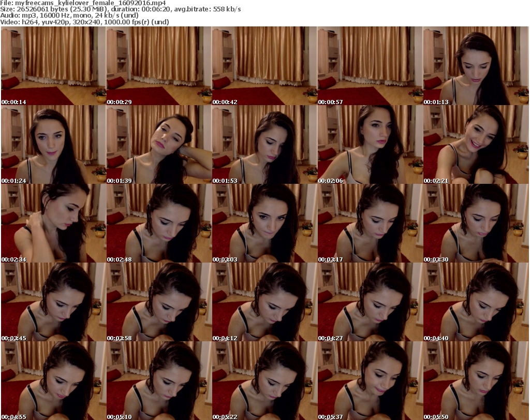This screenshot has height=420, width=530.
Task: Open the thumbnail marked 00:00:42
Action: pyautogui.click(x=264, y=66)
